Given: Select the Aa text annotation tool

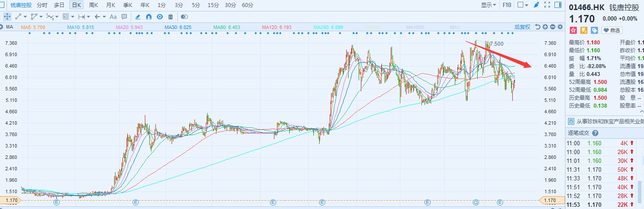Looking at the screenshot, I should pyautogui.click(x=113, y=17).
